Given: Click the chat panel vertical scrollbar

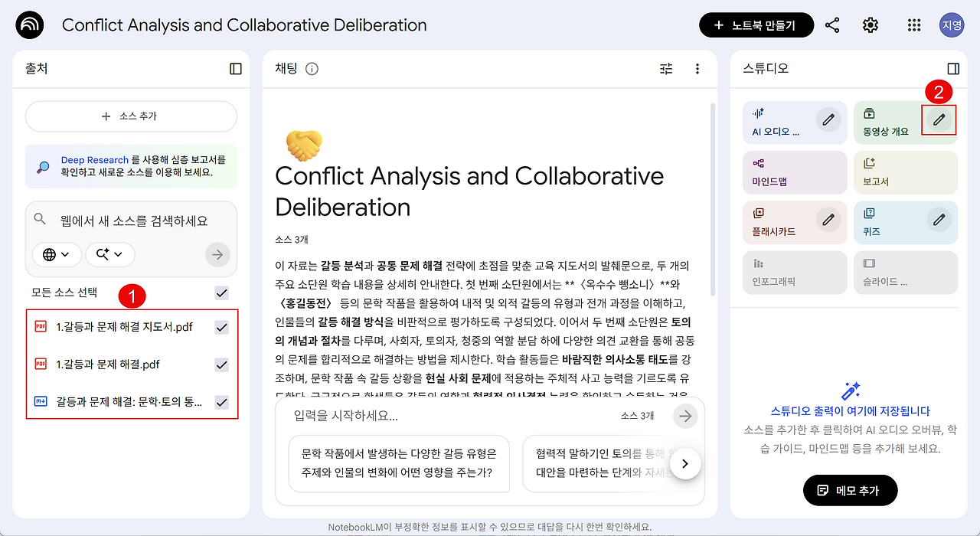Looking at the screenshot, I should point(714,199).
